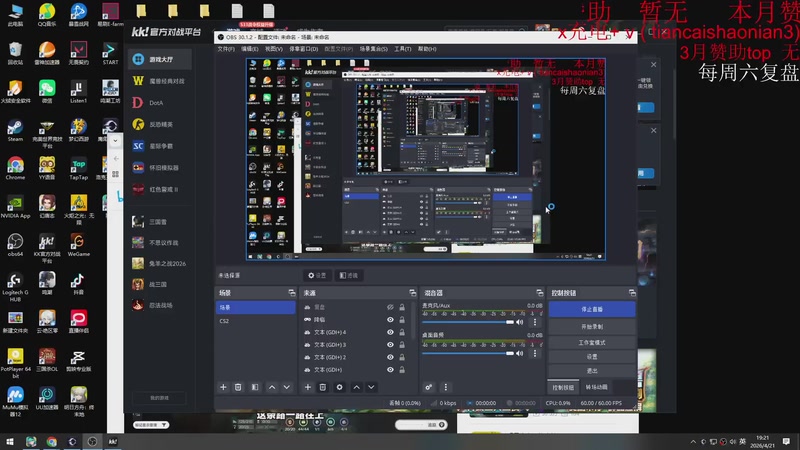Click 开始录制 start recording button
The image size is (800, 450).
click(592, 327)
